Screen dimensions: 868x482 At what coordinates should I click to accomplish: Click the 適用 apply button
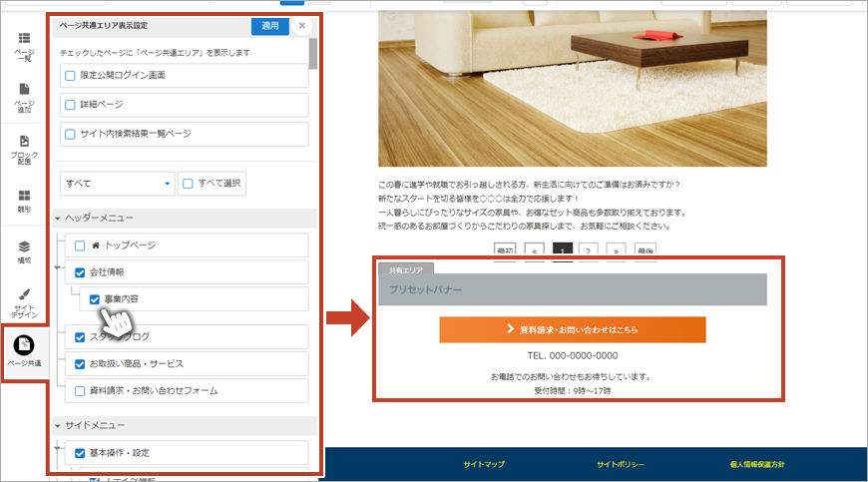(x=269, y=25)
